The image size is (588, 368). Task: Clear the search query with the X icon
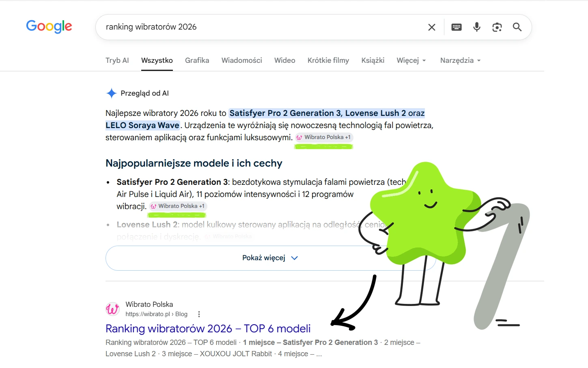point(432,27)
